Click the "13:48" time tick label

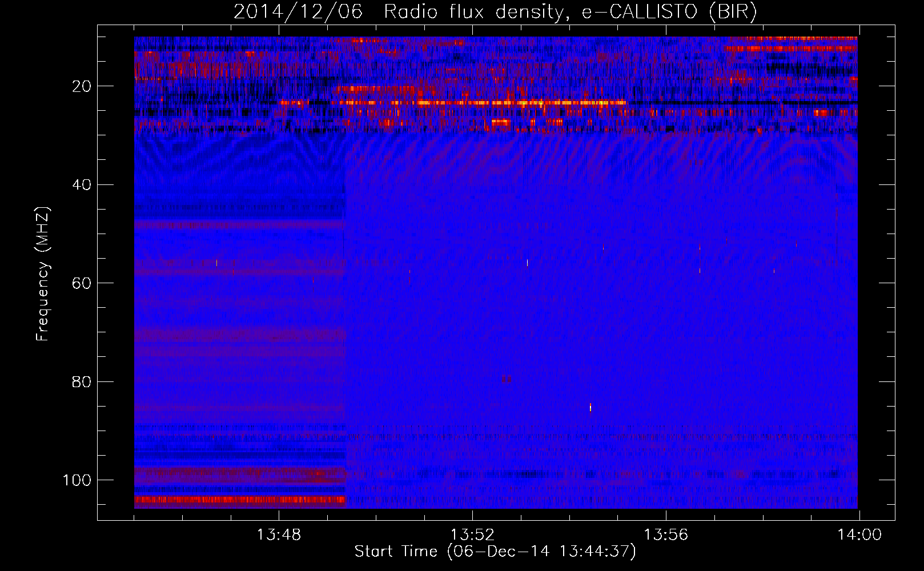[x=279, y=535]
